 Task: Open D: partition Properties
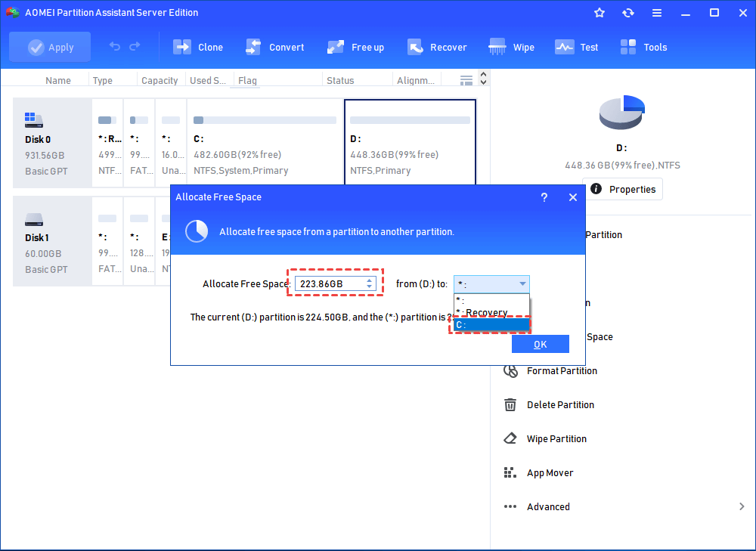tap(622, 189)
